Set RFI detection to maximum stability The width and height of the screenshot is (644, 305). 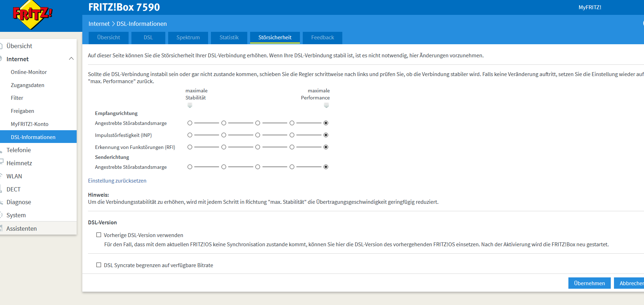(x=190, y=147)
